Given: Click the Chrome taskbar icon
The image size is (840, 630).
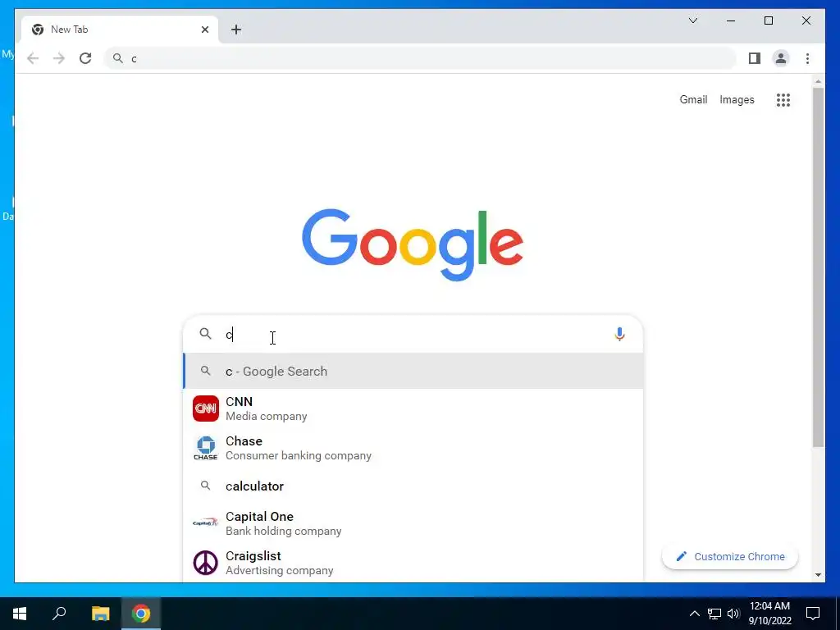Looking at the screenshot, I should (x=141, y=614).
